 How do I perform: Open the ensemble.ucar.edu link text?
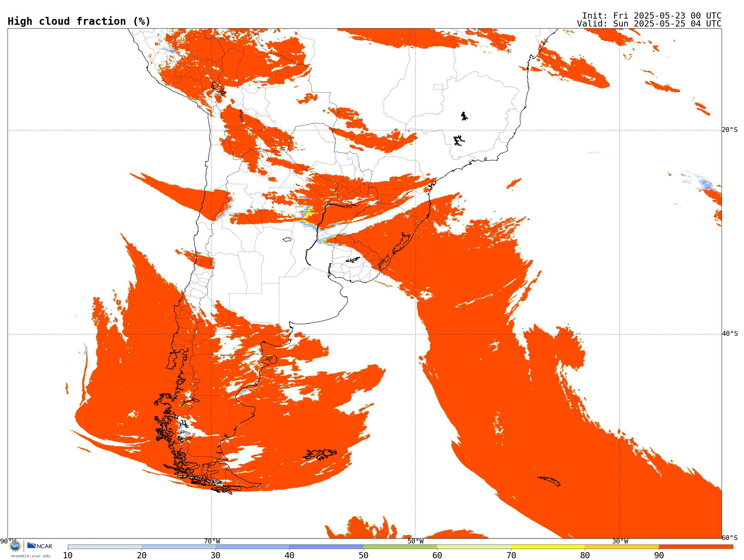click(31, 556)
